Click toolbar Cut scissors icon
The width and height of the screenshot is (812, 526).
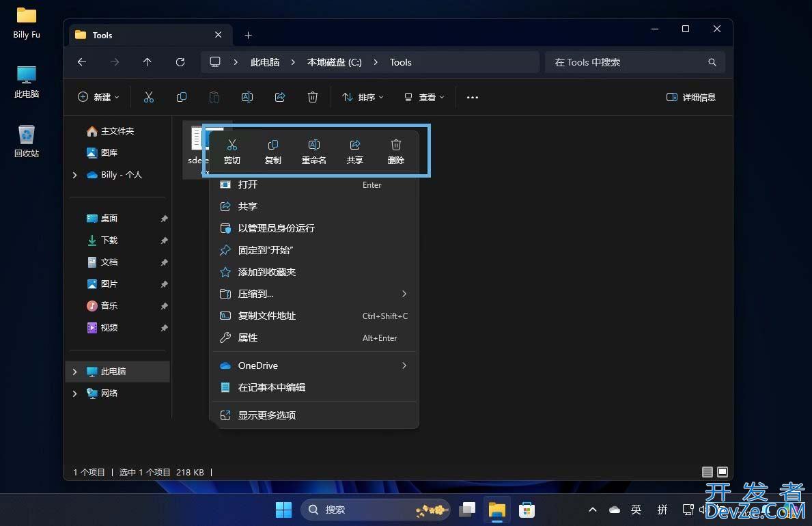tap(149, 97)
